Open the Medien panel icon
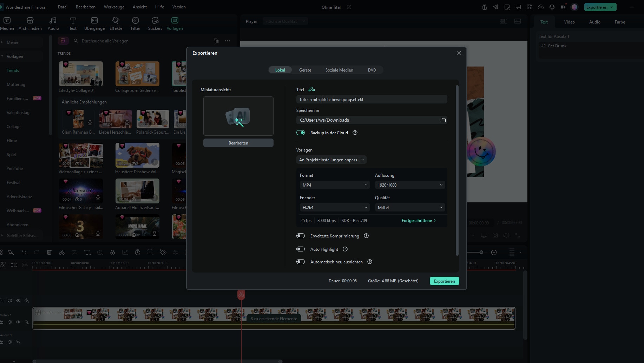This screenshot has height=363, width=644. click(7, 23)
